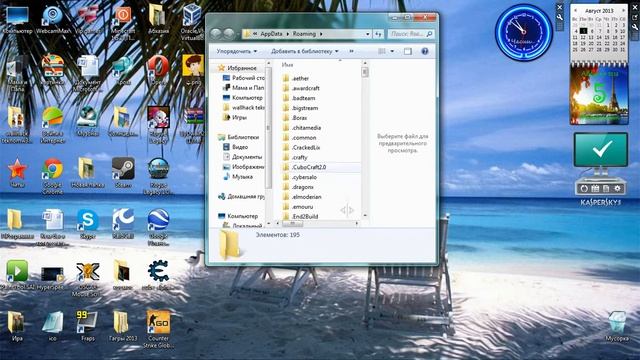Open Домашняя группа in navigation pane

pos(242,197)
